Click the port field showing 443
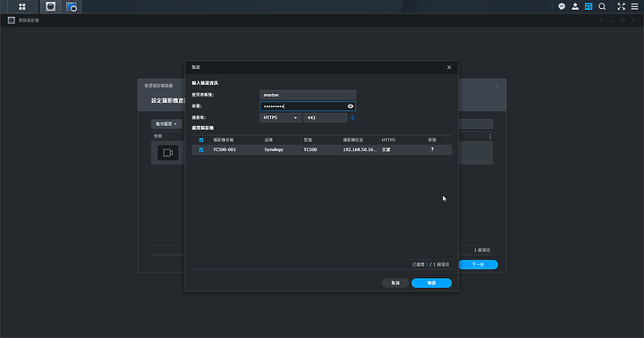644x338 pixels. point(325,118)
